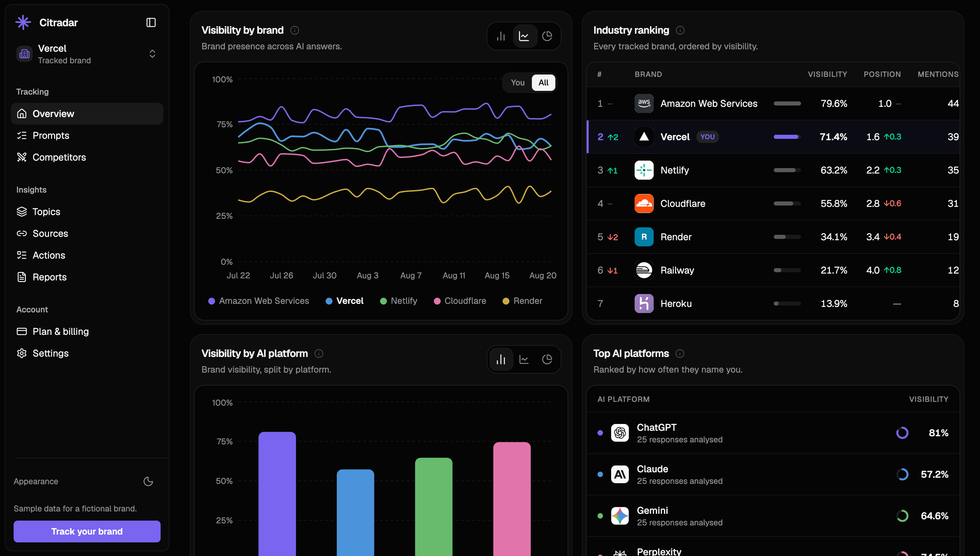Switch platform chart to bar view
Screen dimensions: 980x556
(501, 359)
